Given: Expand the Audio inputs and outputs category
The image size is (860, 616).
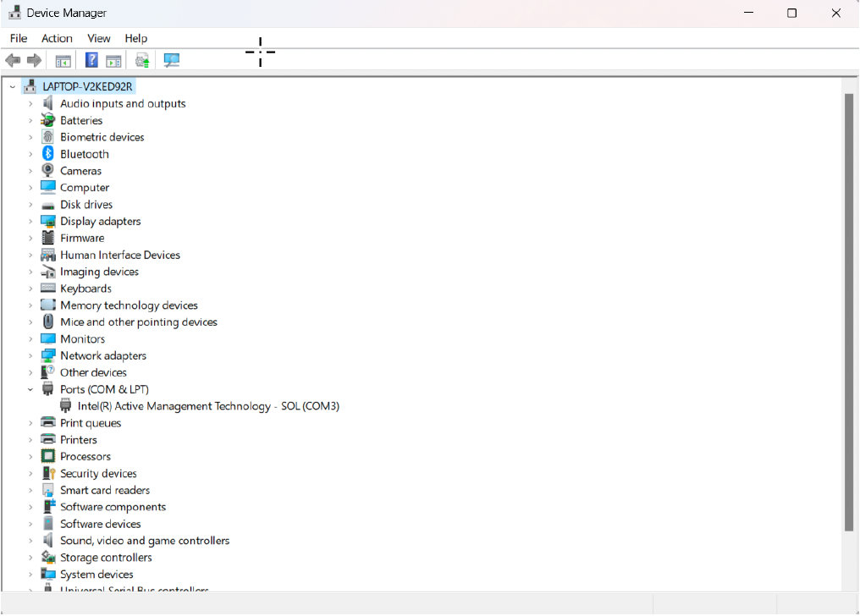Looking at the screenshot, I should 30,103.
